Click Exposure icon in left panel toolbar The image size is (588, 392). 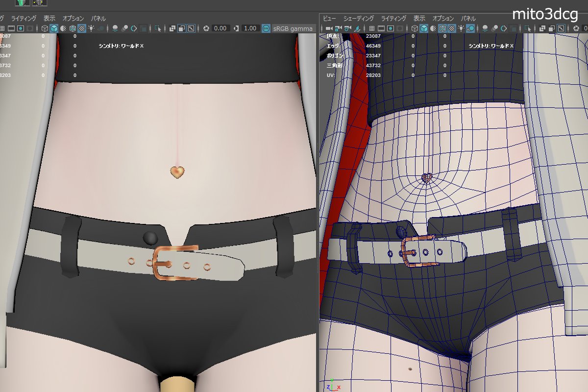[x=206, y=28]
